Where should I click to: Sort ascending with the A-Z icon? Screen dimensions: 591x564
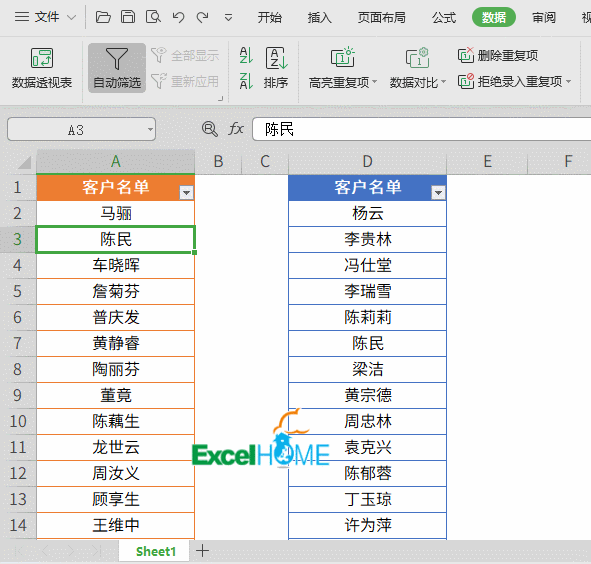point(246,55)
